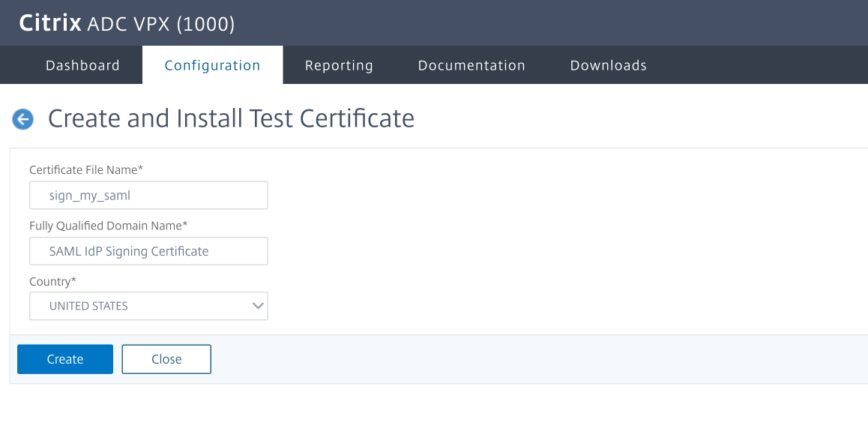
Task: Click the 'Certificate File Name*' label
Action: (86, 169)
